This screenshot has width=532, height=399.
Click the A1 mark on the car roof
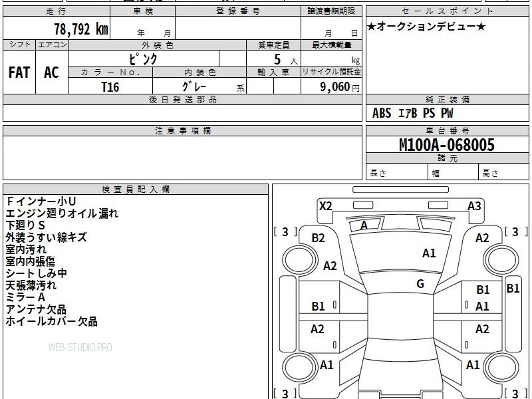[429, 253]
